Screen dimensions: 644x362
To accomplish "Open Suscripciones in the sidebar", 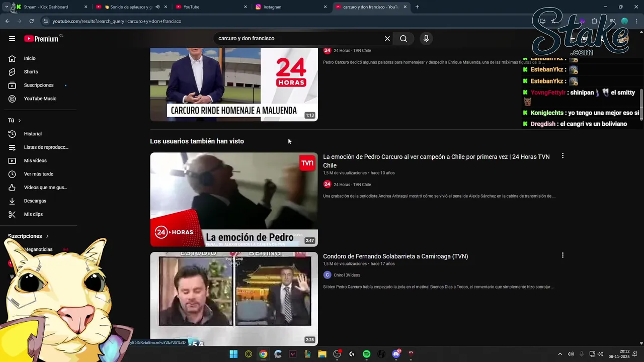I will click(x=38, y=85).
